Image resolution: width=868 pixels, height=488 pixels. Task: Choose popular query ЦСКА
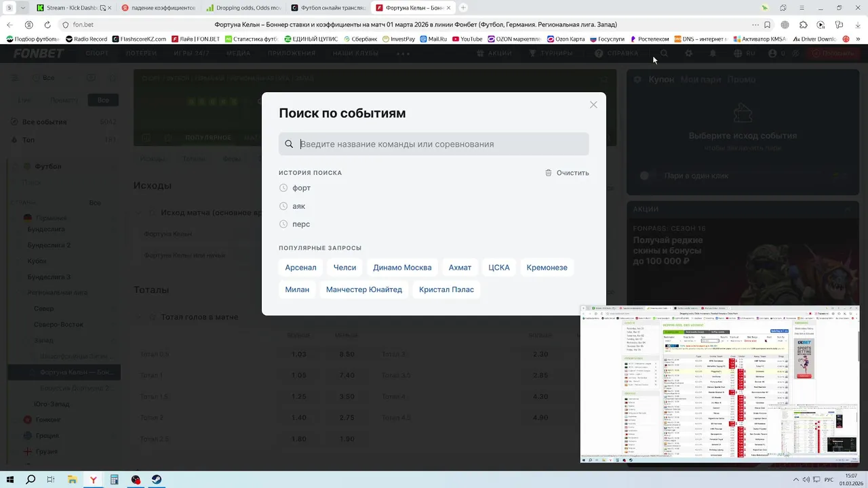499,268
